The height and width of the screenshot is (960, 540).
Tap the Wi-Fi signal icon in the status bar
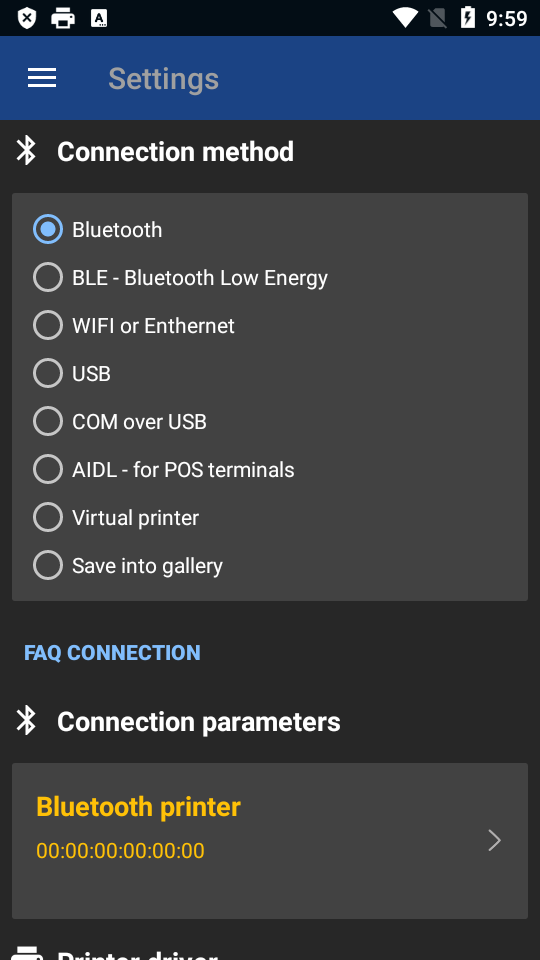click(x=405, y=18)
